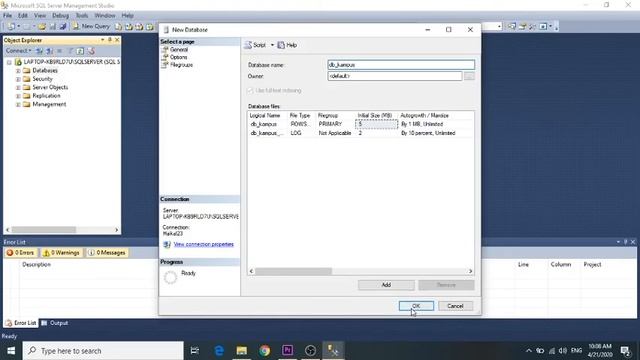Click the owner browse ellipsis button

click(469, 76)
